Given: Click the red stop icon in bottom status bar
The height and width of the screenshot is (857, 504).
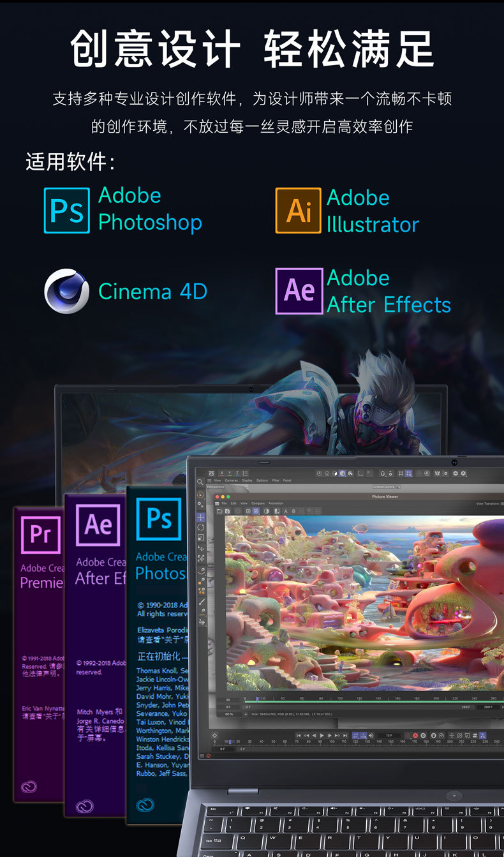Looking at the screenshot, I should [209, 756].
